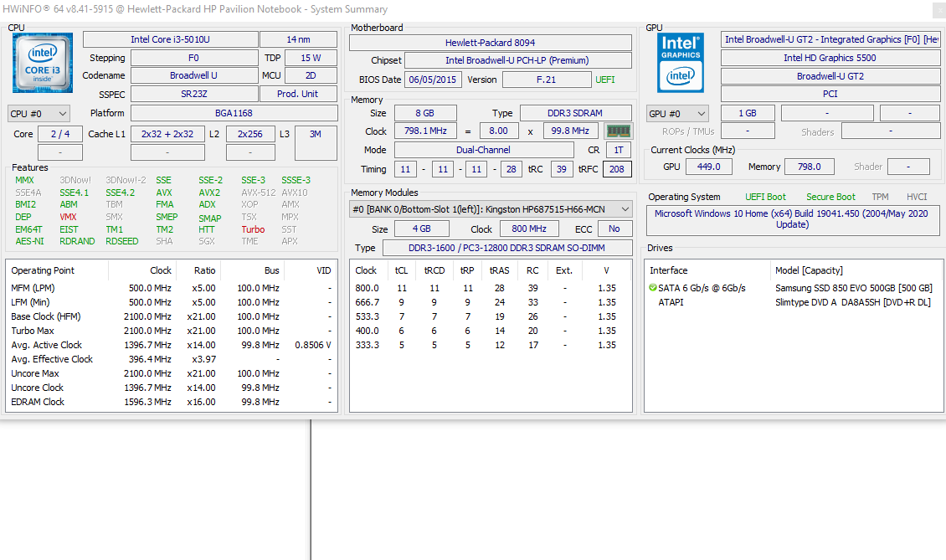Open the CPU #0 selector dropdown
The image size is (946, 560).
coord(39,114)
